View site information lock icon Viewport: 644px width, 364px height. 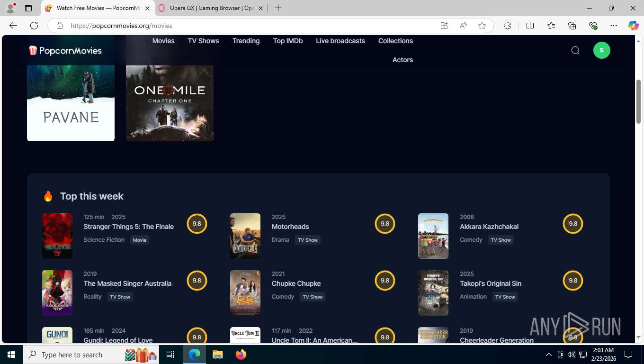point(59,26)
